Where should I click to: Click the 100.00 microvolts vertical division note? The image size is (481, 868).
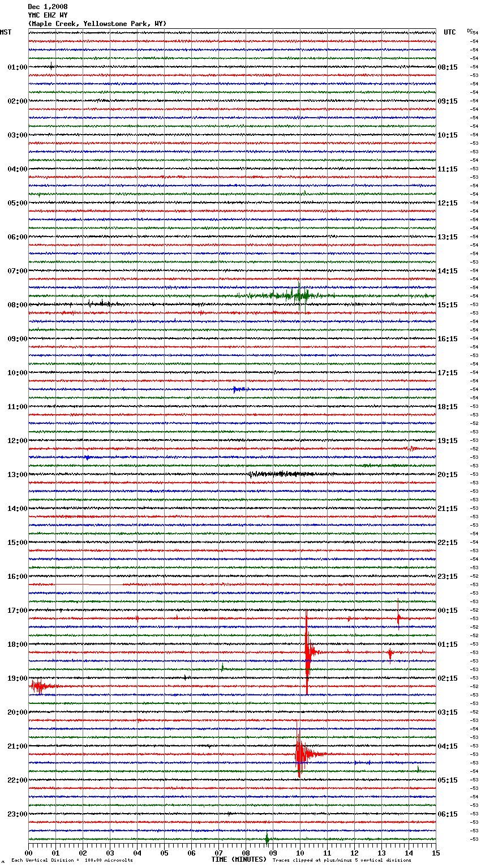pyautogui.click(x=72, y=860)
